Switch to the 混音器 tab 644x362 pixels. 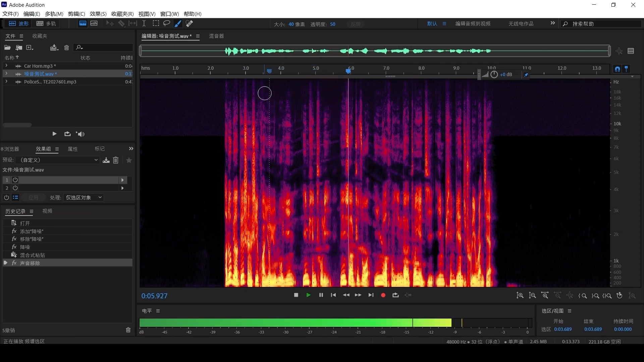(216, 36)
